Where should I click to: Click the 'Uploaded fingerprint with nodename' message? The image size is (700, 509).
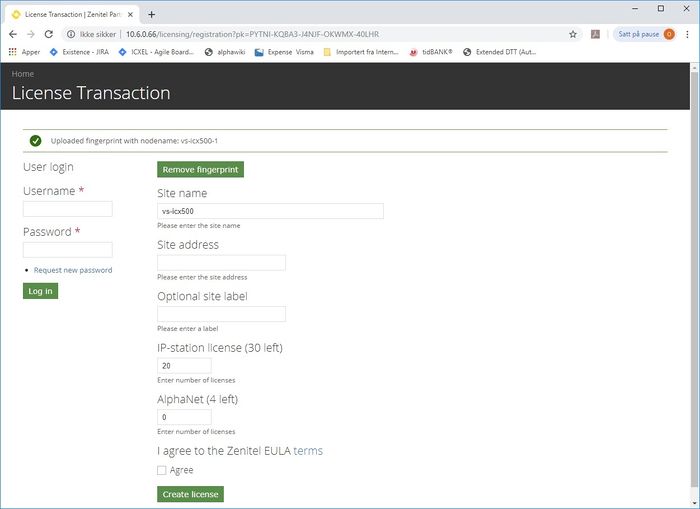coord(134,141)
